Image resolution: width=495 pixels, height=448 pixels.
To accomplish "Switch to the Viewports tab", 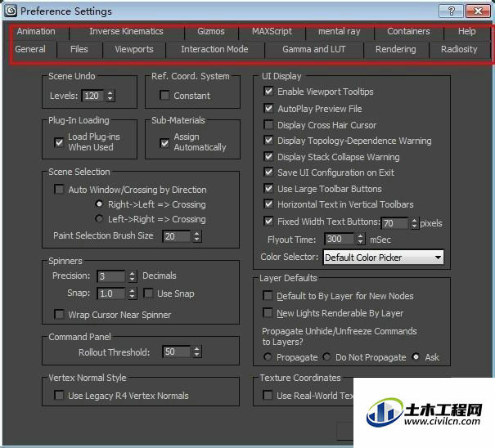I will coord(134,50).
